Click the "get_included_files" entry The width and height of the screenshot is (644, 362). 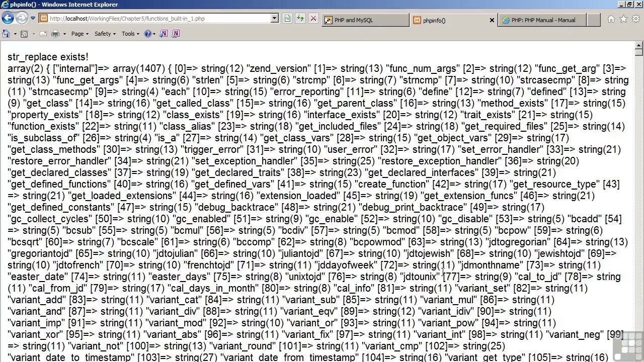coord(339,126)
